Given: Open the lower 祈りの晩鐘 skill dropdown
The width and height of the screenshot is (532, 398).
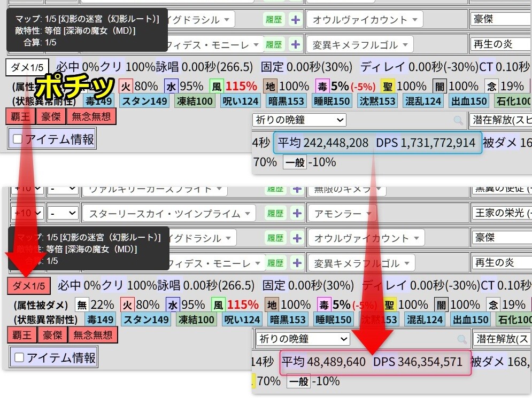Looking at the screenshot, I should click(303, 339).
